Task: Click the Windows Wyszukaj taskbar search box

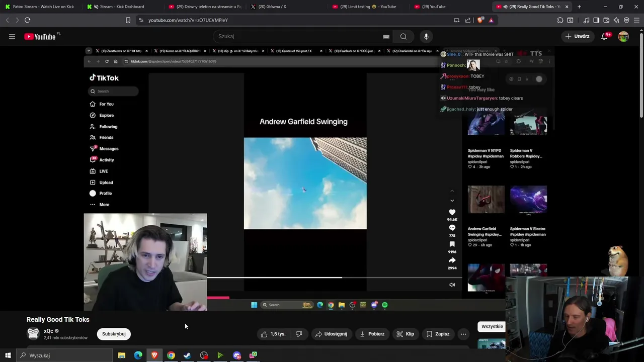Action: click(64, 355)
